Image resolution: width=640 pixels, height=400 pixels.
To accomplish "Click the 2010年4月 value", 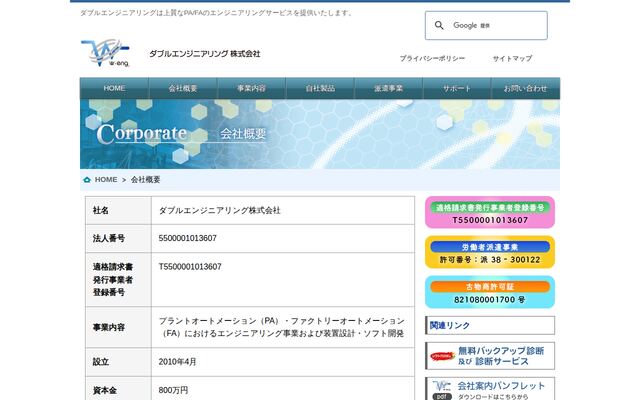I will coord(178,362).
